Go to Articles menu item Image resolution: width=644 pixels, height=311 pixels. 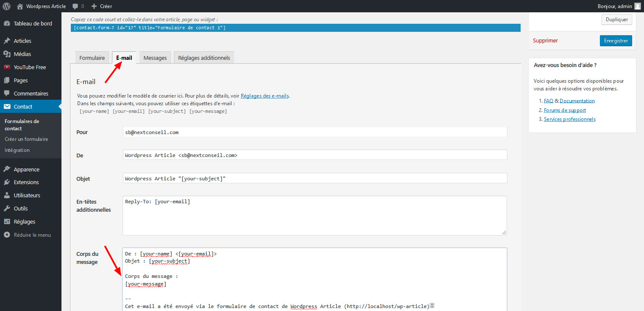(22, 41)
